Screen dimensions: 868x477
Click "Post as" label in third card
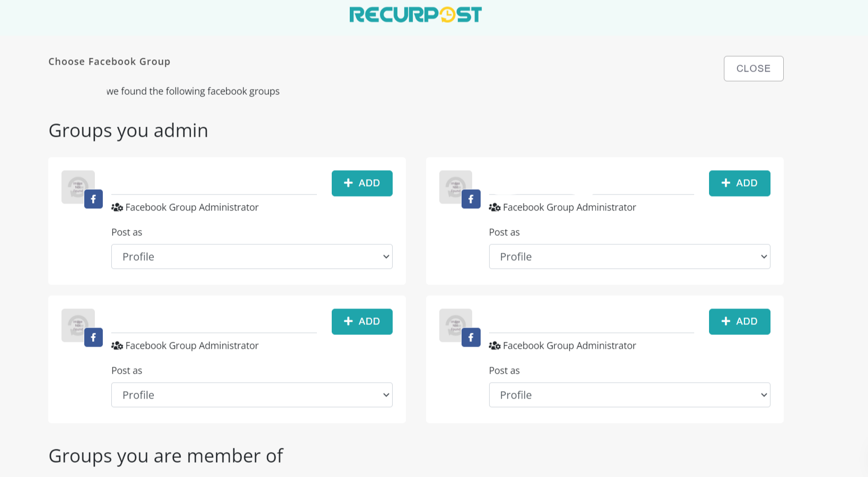pos(127,370)
